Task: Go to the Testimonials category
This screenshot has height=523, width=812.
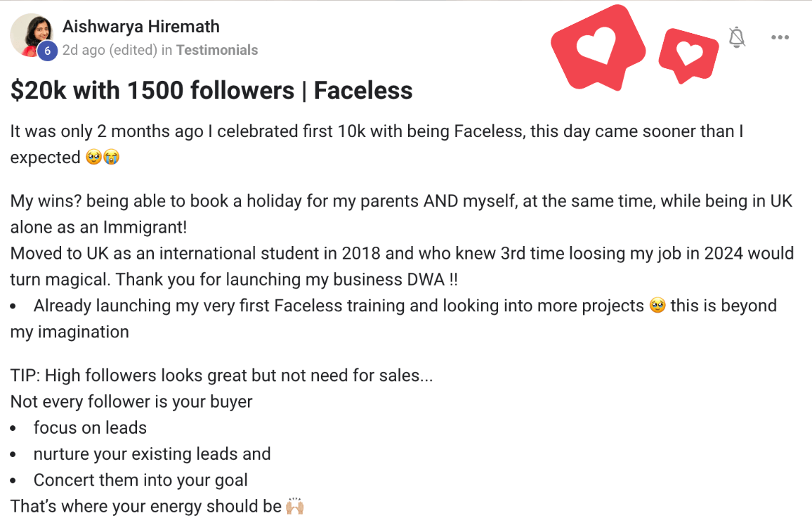Action: click(217, 50)
